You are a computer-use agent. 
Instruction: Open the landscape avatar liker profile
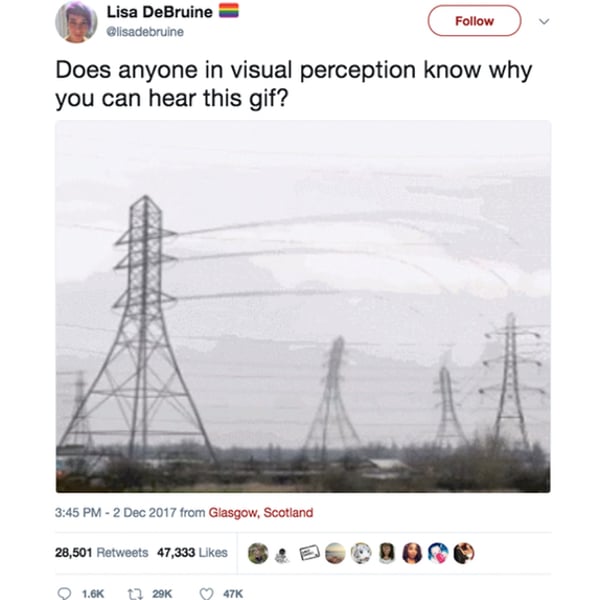tap(335, 553)
